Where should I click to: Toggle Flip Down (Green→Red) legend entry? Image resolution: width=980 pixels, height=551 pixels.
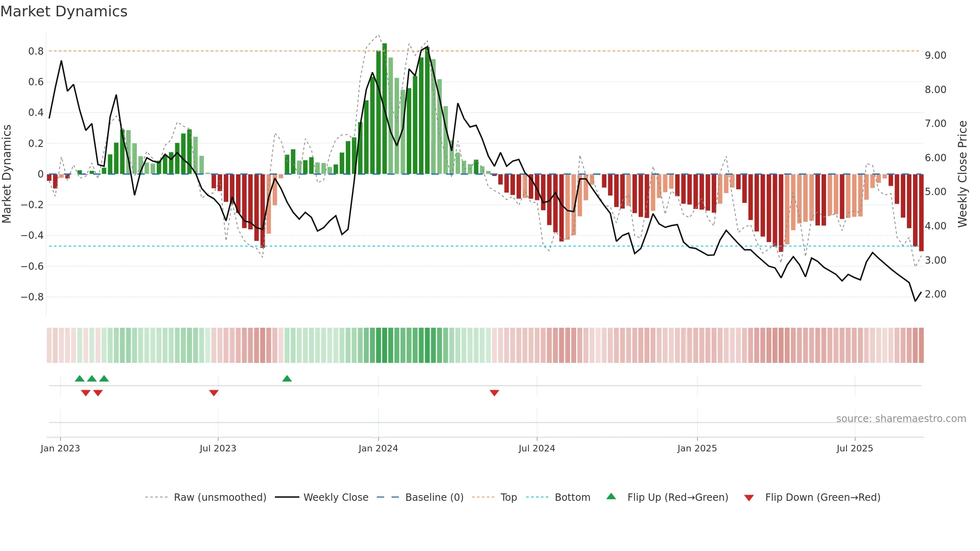pos(813,497)
